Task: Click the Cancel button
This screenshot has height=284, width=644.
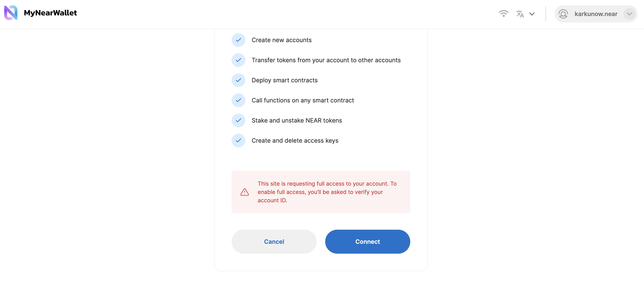Action: 274,241
